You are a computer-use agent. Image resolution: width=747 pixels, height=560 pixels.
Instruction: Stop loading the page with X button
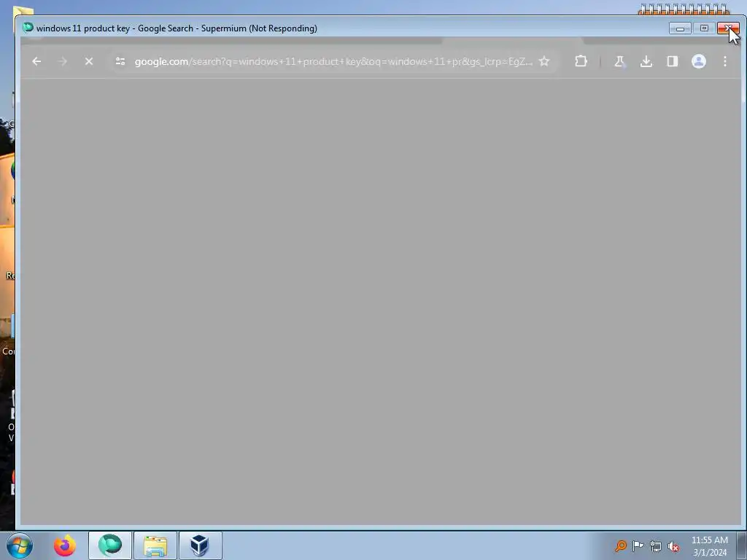click(x=88, y=61)
